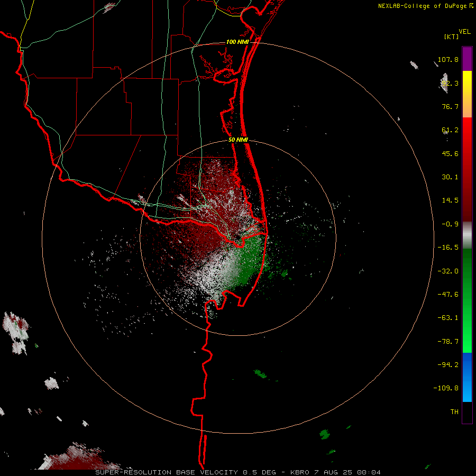Pick the red segment of the velocity scale
This screenshot has width=476, height=476.
467,169
